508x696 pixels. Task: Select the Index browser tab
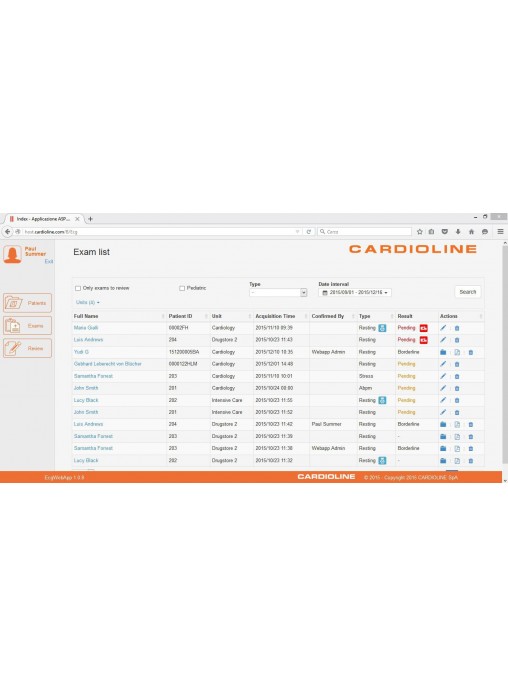pos(44,219)
